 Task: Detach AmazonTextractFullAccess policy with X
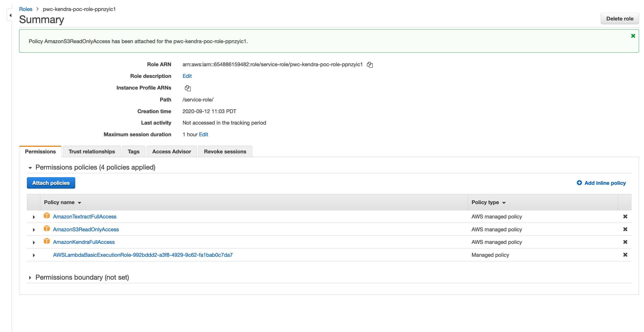[625, 216]
